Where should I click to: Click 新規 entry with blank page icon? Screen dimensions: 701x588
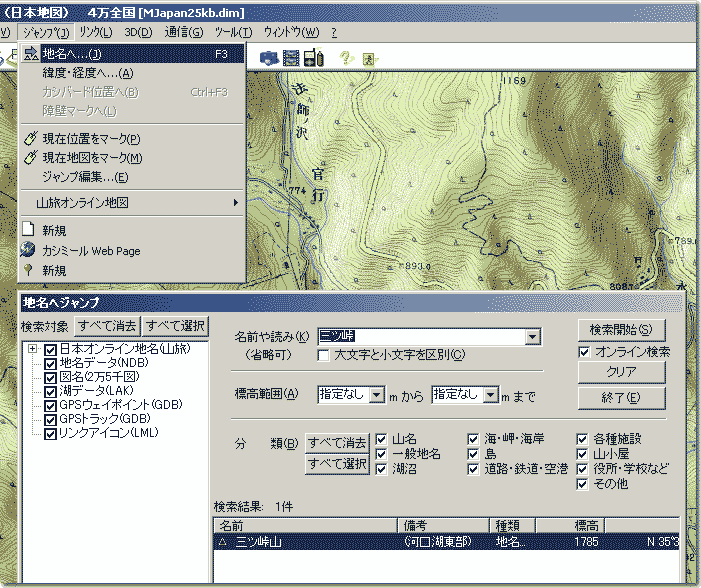point(54,230)
